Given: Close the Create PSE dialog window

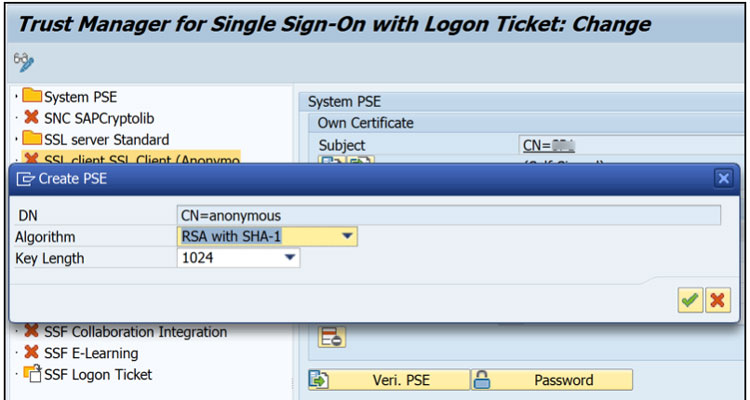Looking at the screenshot, I should [x=723, y=178].
